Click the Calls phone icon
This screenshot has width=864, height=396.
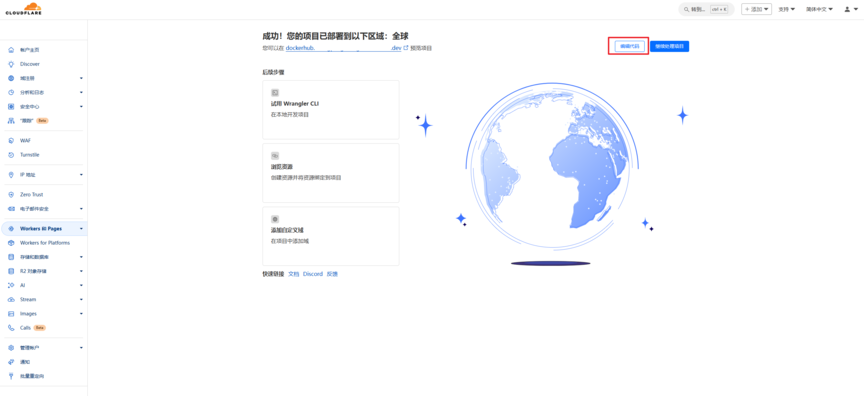[x=11, y=328]
